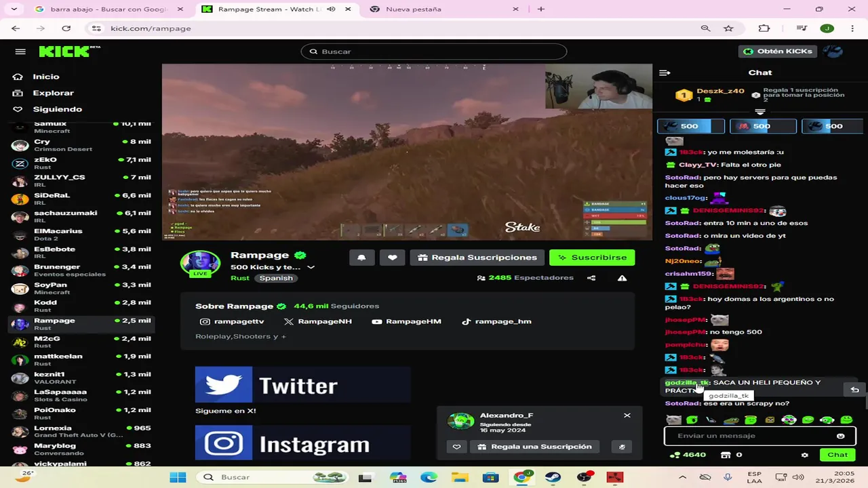Open the rampage_hm TikTok link
Viewport: 868px width, 488px height.
496,321
